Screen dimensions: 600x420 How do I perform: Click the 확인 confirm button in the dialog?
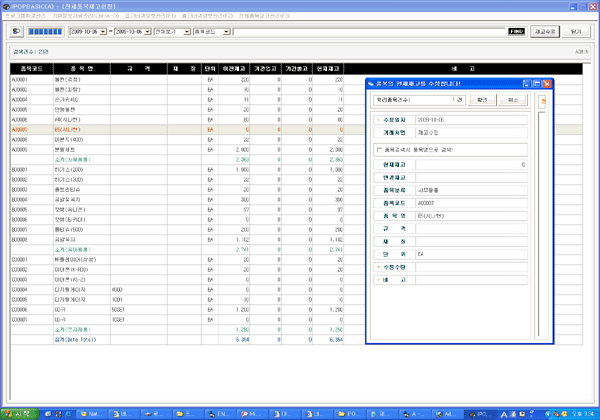[482, 100]
